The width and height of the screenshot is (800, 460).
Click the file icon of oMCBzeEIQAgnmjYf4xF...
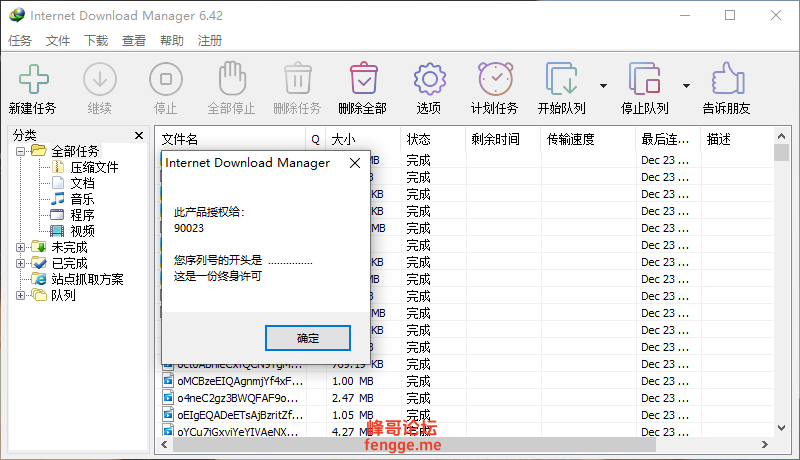pos(168,380)
